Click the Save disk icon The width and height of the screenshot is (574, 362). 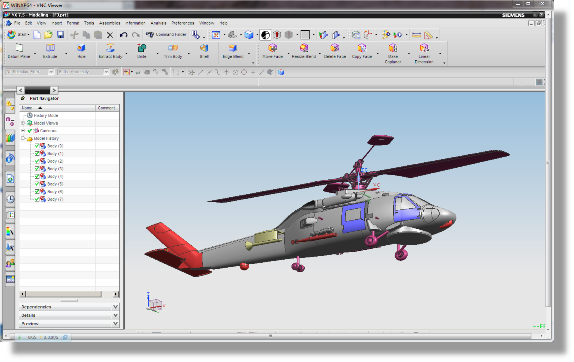click(x=60, y=35)
